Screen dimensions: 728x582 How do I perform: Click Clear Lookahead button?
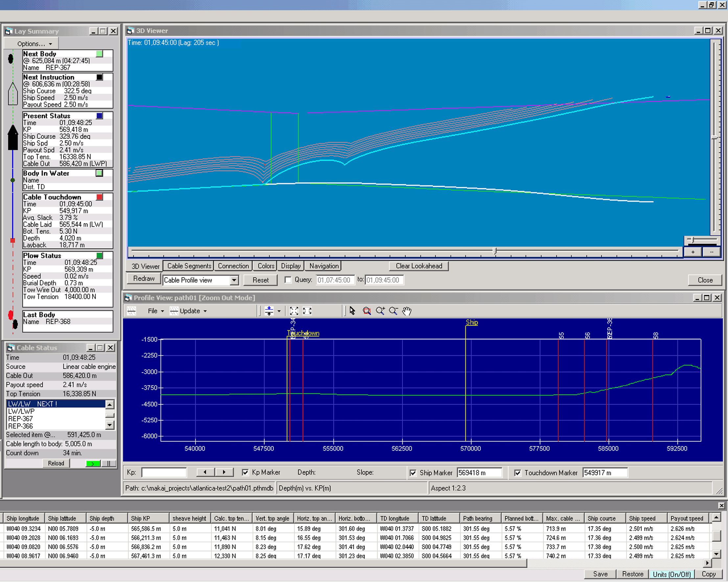[419, 266]
